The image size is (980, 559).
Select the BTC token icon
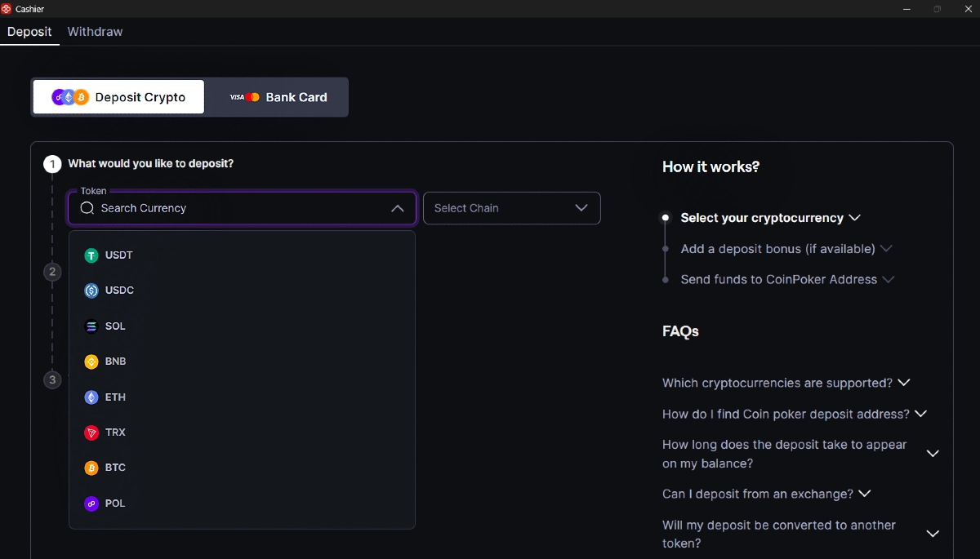point(91,467)
